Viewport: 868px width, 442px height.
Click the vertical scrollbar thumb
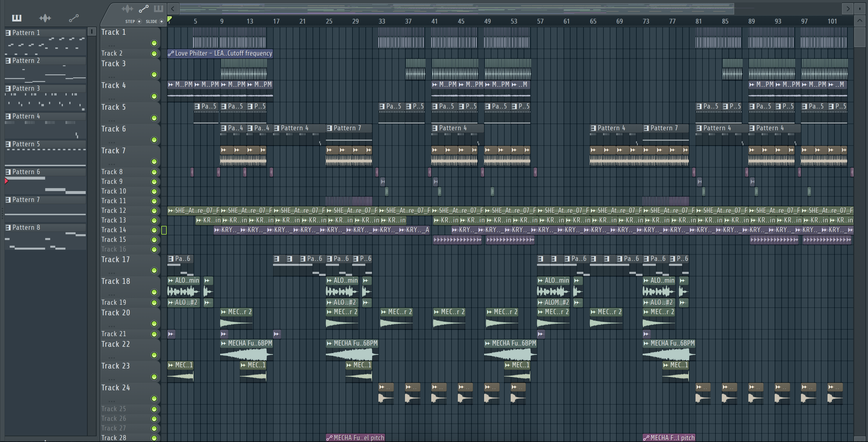point(860,37)
